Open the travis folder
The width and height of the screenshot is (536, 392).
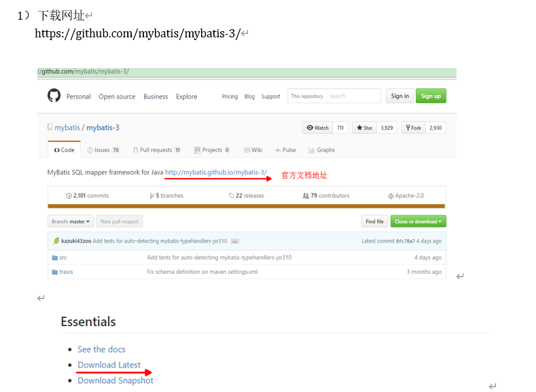click(66, 272)
